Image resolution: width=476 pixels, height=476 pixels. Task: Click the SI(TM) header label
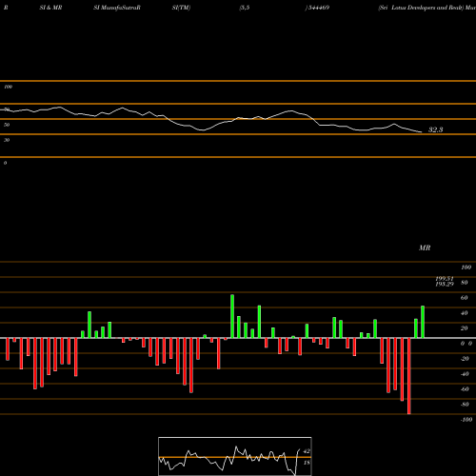(x=181, y=8)
